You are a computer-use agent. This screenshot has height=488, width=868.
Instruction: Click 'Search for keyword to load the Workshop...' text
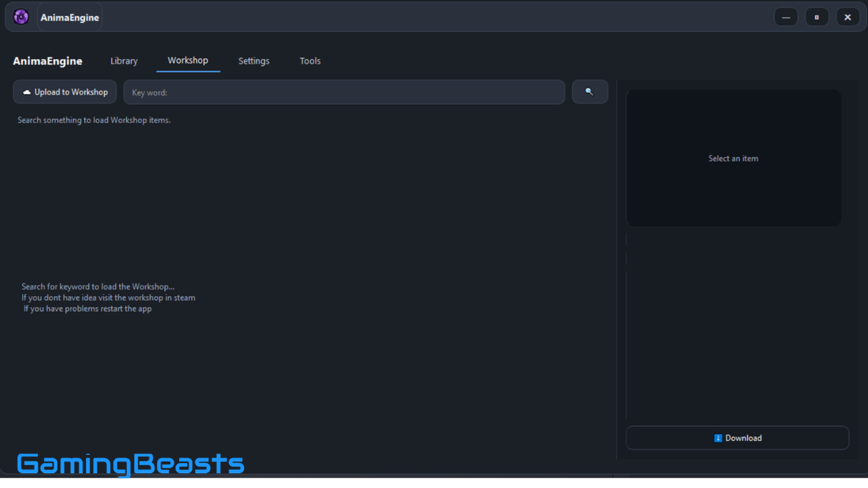tap(98, 287)
